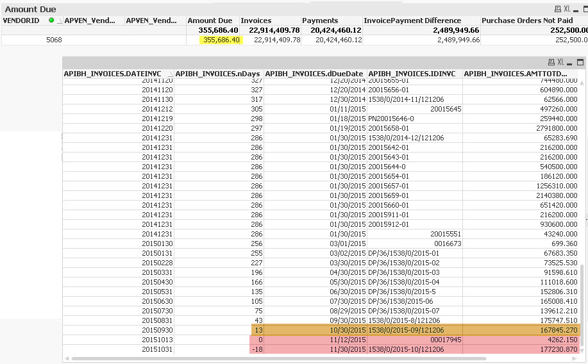Click the Amount Due column header
Screen dimensions: 588x364
210,21
